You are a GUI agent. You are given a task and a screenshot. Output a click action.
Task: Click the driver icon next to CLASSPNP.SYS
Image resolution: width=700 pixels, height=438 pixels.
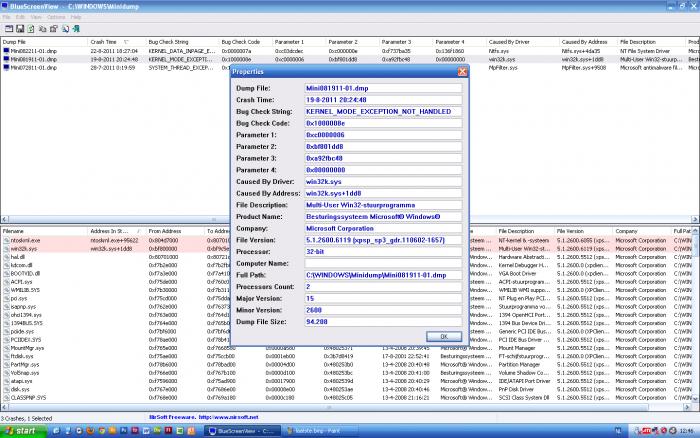point(6,397)
